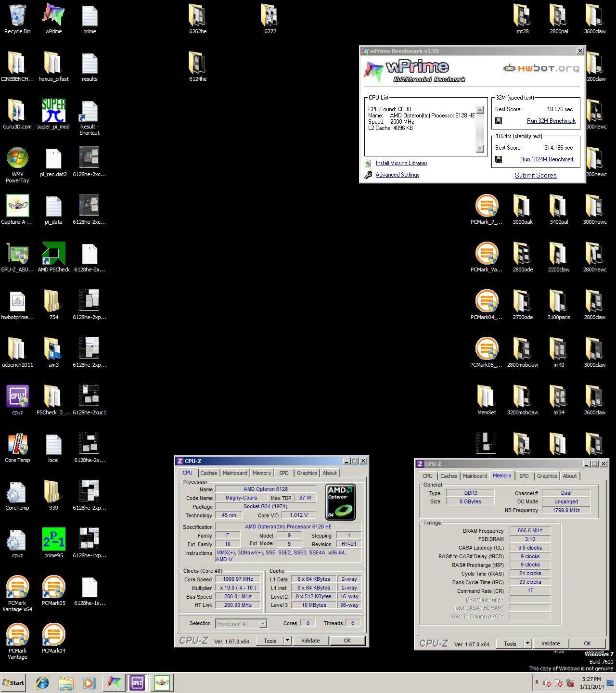
Task: Open SPD tab in left CPU-Z window
Action: (284, 473)
